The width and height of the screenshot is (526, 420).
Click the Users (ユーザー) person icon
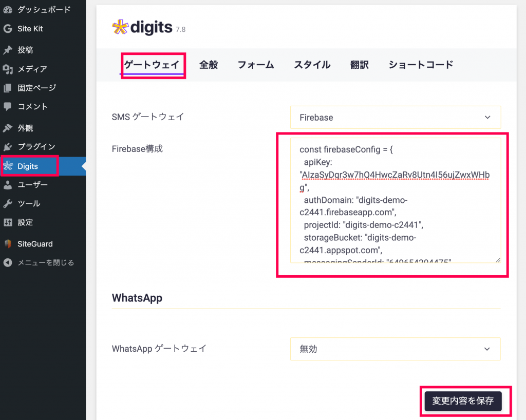8,185
